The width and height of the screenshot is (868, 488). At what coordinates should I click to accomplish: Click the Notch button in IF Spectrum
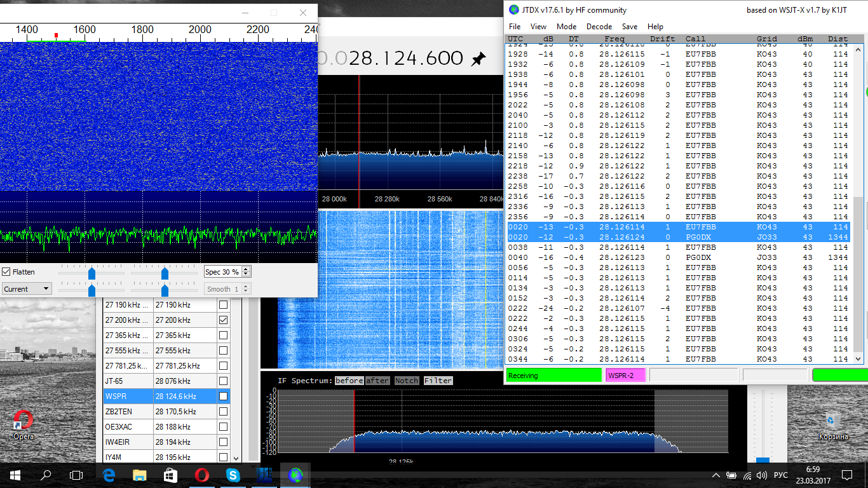click(x=407, y=381)
